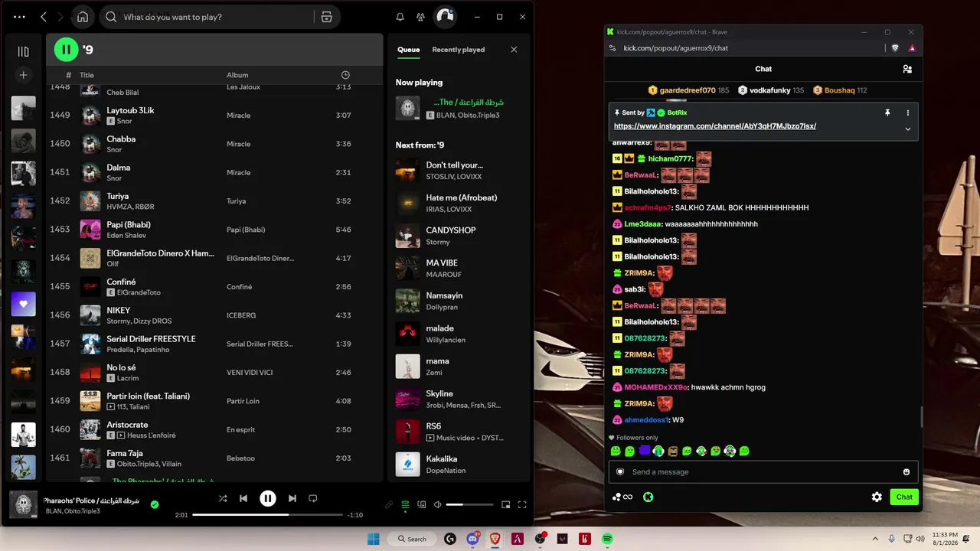Open Your Library sidebar icon
This screenshot has width=980, height=551.
coord(23,51)
